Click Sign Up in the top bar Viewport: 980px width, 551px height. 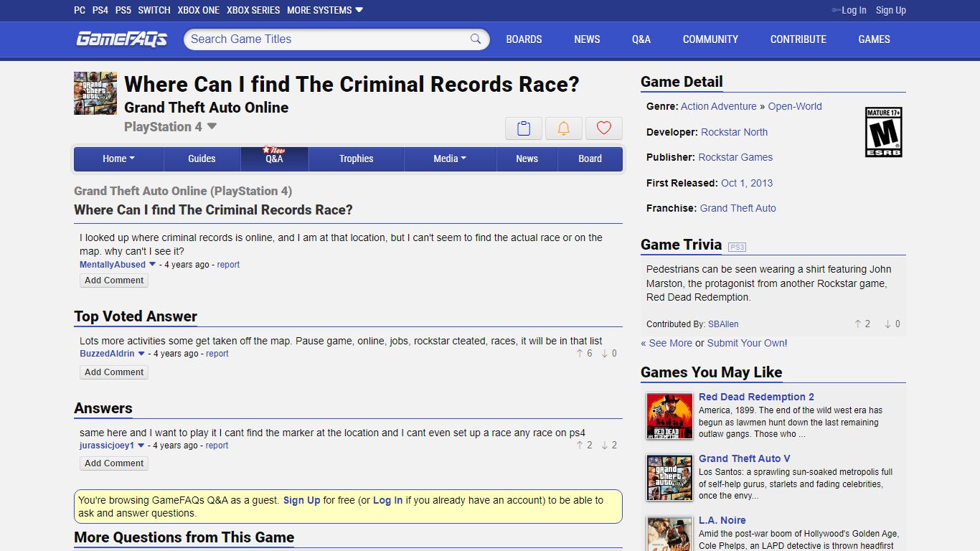point(891,10)
